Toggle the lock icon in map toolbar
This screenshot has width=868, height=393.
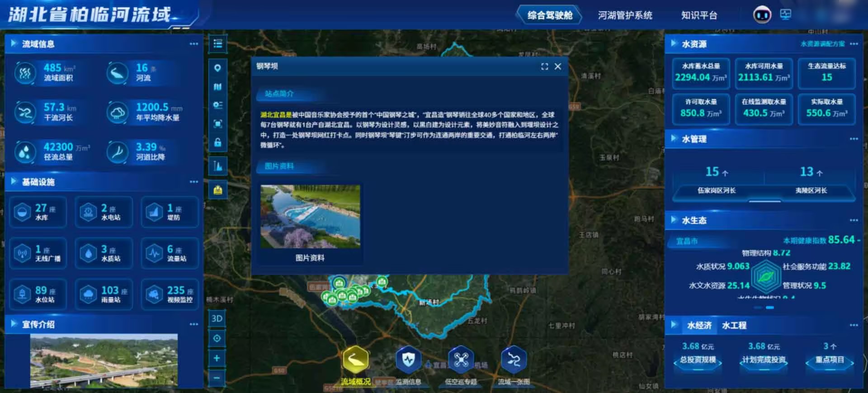(x=218, y=142)
